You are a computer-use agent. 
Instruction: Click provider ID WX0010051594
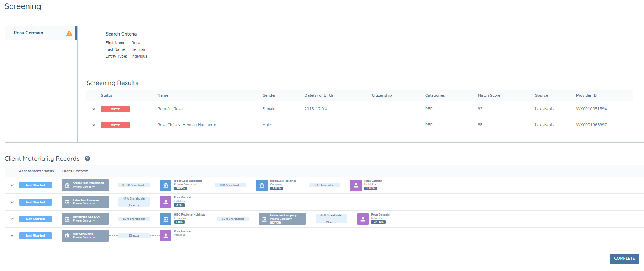click(591, 109)
